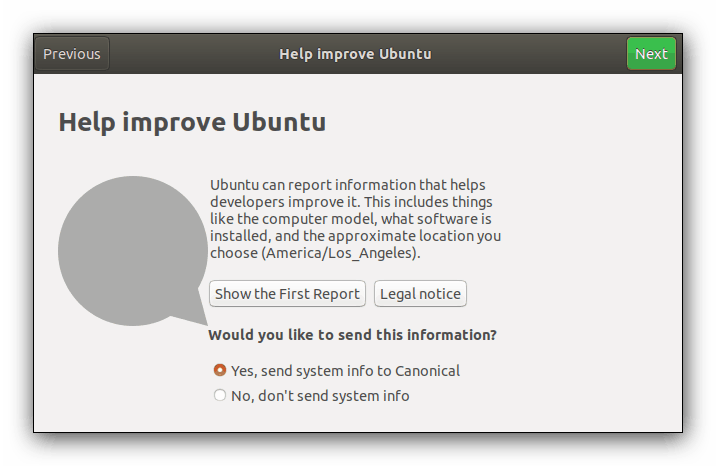This screenshot has width=716, height=466.
Task: Open the Legal notice
Action: click(420, 294)
